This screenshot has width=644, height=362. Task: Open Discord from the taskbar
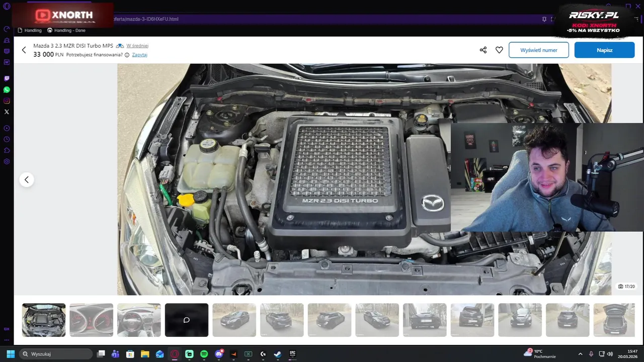pos(219,354)
